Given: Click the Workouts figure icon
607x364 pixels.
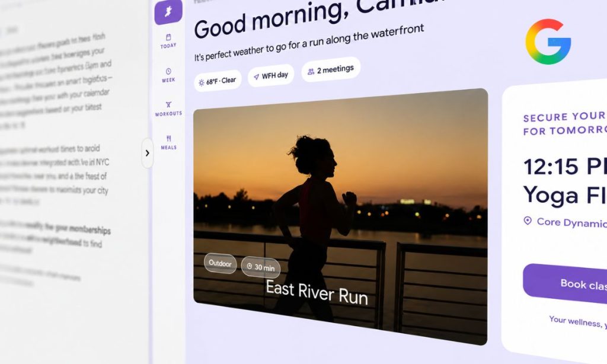Looking at the screenshot, I should point(168,104).
